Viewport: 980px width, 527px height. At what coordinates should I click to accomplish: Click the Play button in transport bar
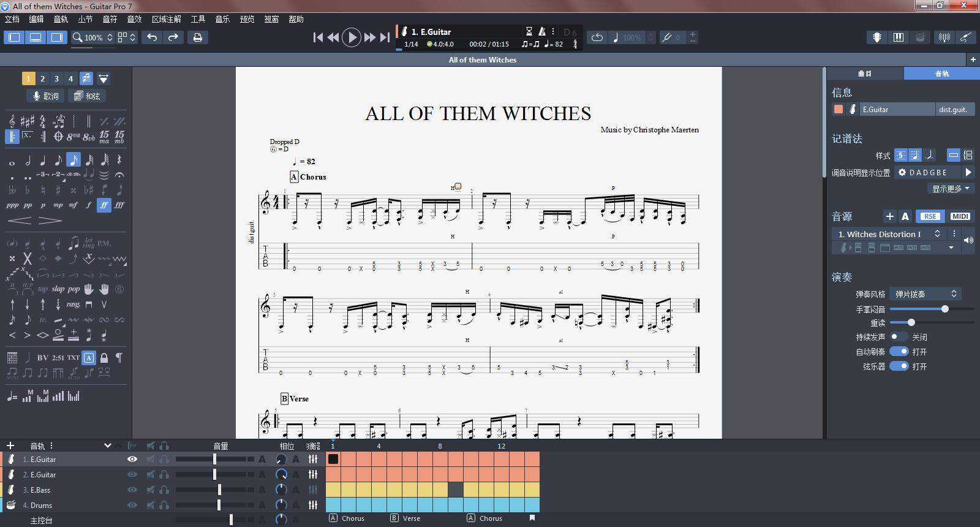coord(351,37)
